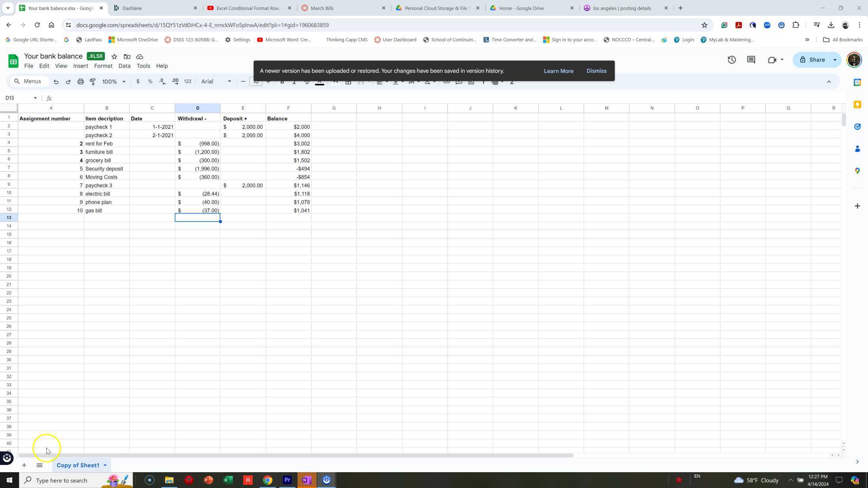Open the Format menu
This screenshot has height=488, width=868.
pos(103,66)
